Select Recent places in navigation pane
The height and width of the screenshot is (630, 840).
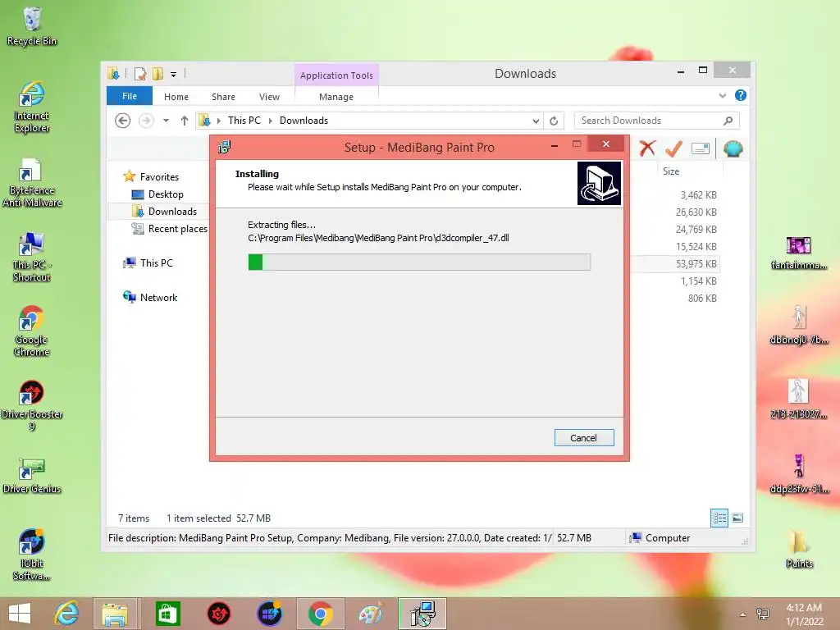177,229
